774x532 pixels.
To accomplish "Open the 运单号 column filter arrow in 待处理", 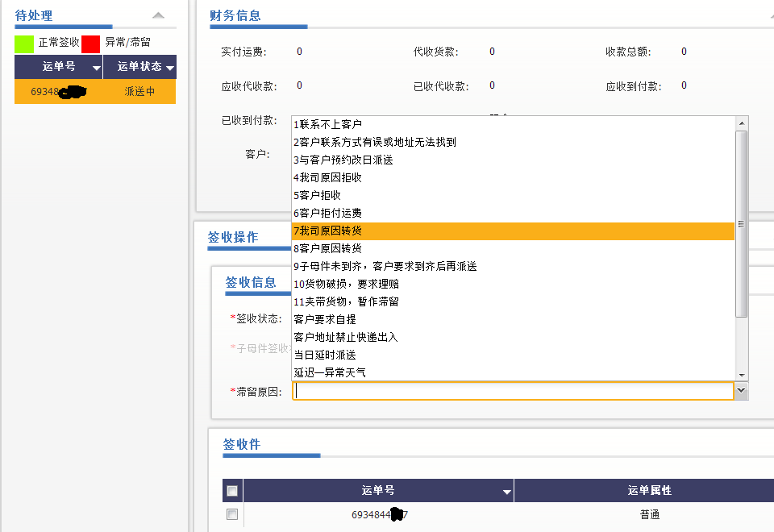I will click(x=96, y=68).
